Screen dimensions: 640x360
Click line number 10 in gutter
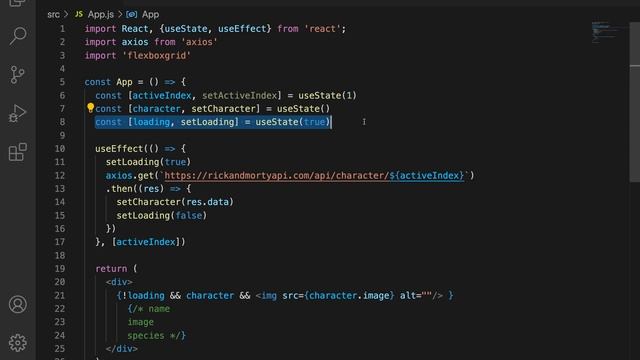click(x=60, y=149)
